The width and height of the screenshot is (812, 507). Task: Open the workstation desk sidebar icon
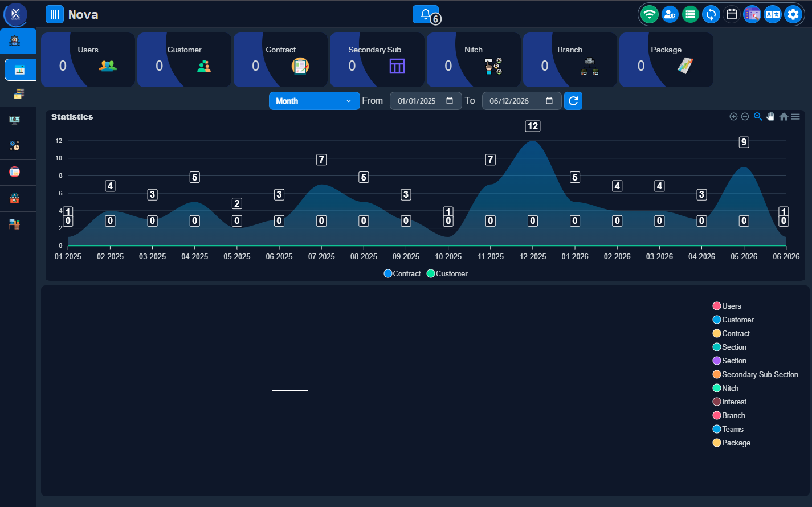click(15, 224)
